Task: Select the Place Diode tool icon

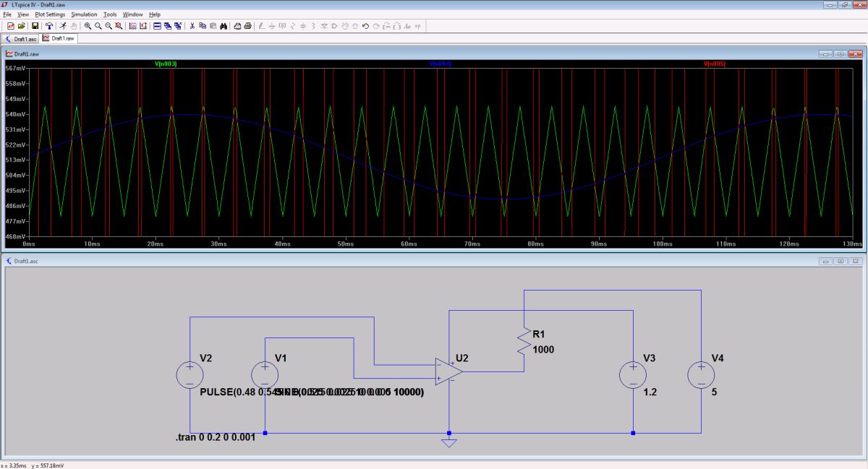Action: click(x=324, y=26)
